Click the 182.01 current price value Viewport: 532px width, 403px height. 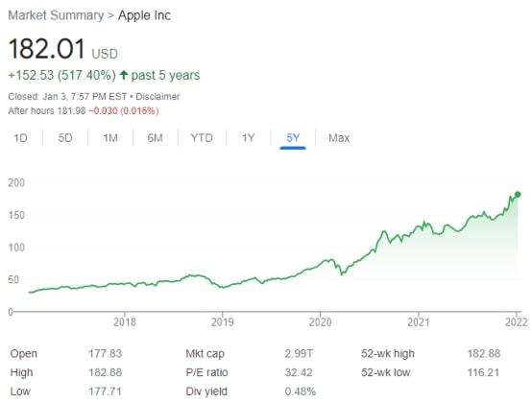pyautogui.click(x=47, y=49)
